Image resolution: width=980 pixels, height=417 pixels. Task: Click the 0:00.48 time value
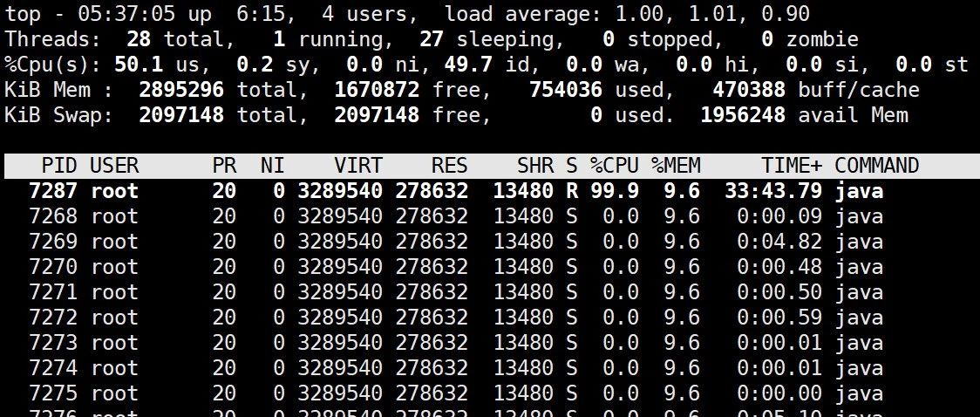(780, 267)
